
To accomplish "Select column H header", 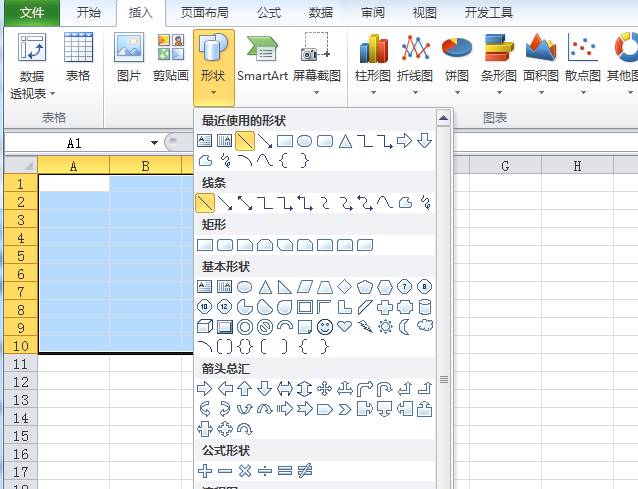I will click(x=577, y=166).
